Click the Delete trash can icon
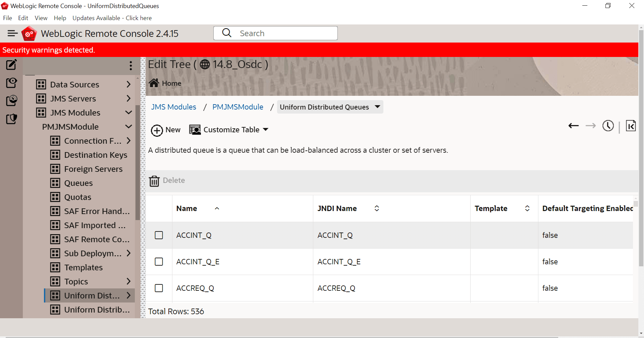Viewport: 644px width, 338px height. [154, 181]
